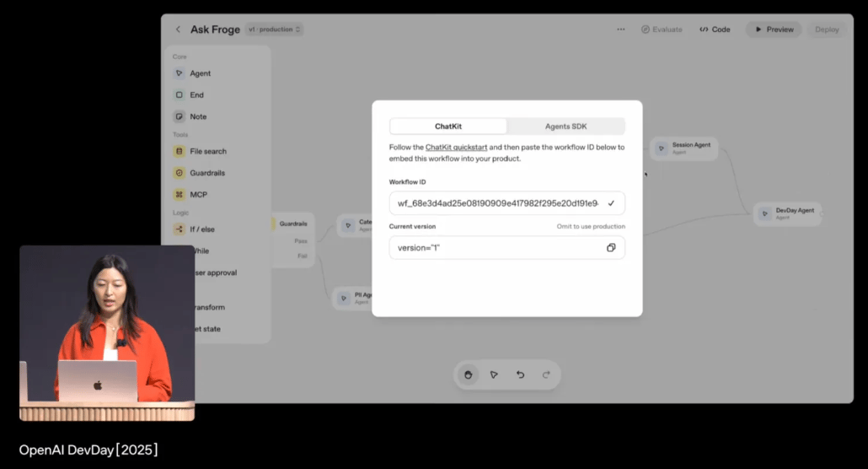Open the ChatKit quickstart link
868x469 pixels.
click(456, 148)
